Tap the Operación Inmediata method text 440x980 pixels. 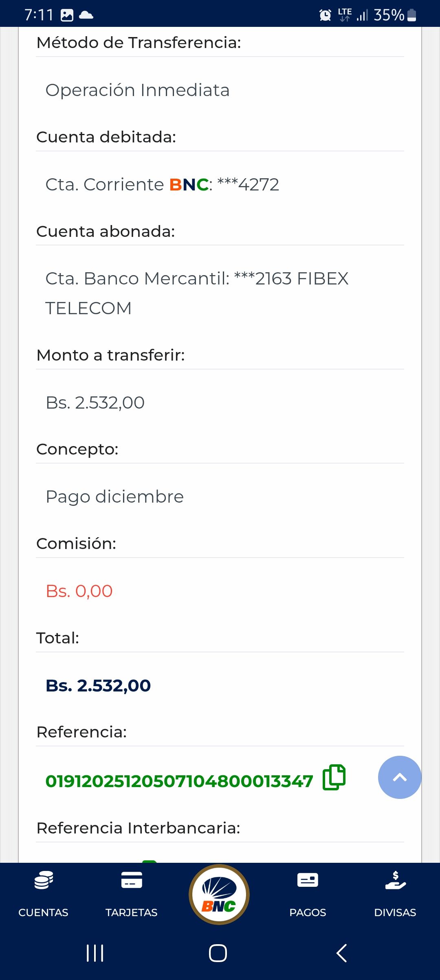137,90
